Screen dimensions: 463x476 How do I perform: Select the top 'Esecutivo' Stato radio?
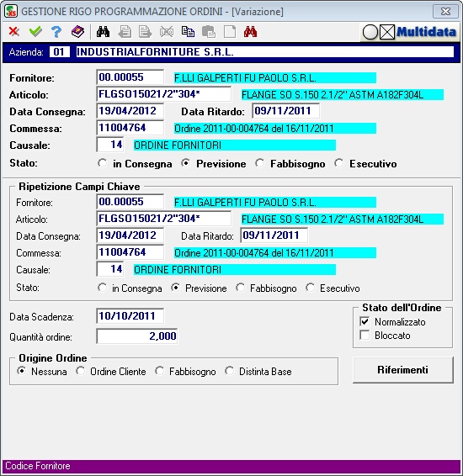coord(338,163)
